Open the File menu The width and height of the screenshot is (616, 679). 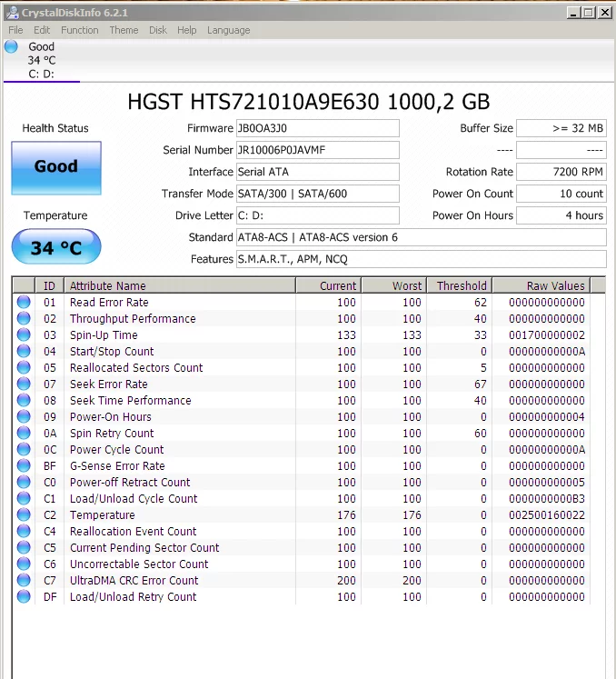[x=15, y=30]
